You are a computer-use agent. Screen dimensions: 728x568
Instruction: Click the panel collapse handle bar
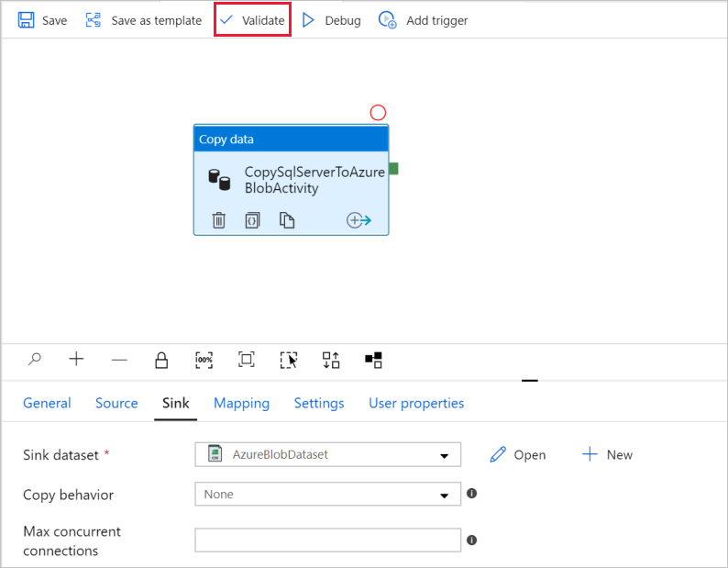pyautogui.click(x=530, y=380)
